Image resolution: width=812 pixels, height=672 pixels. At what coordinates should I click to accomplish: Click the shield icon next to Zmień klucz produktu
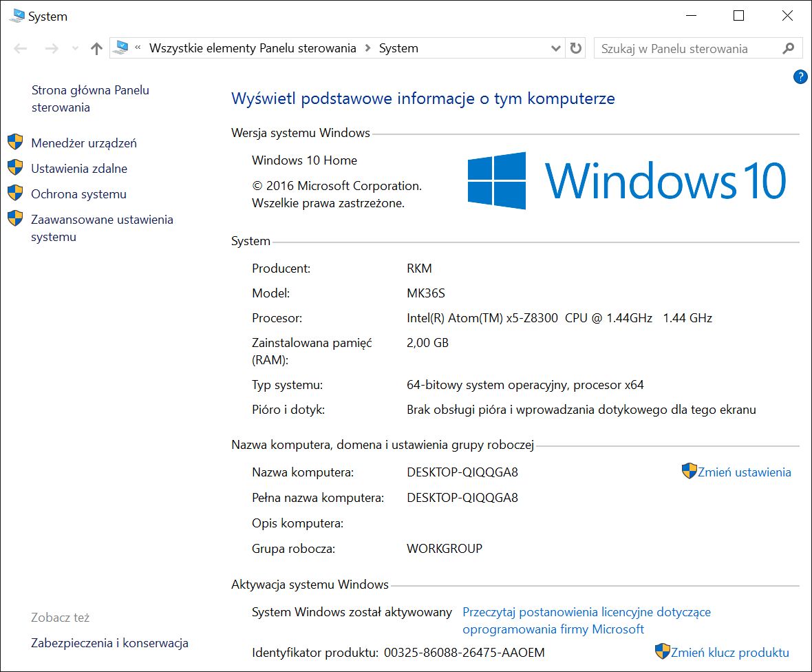pos(663,651)
